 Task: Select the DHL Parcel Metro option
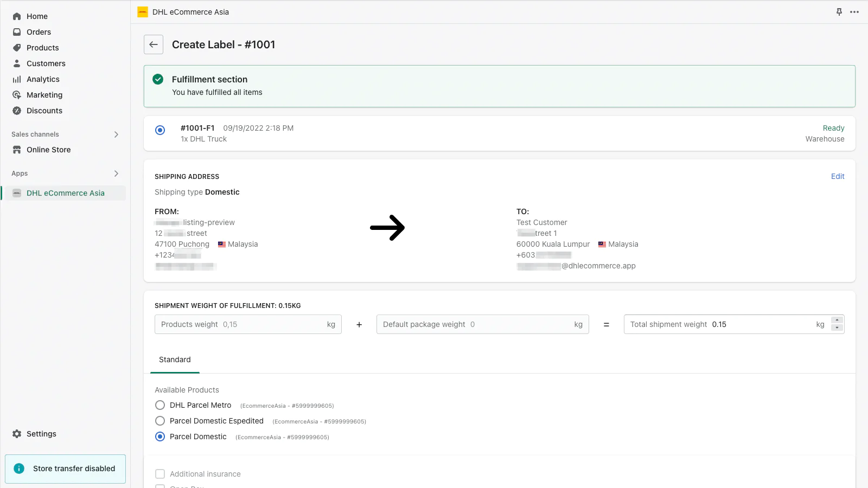pyautogui.click(x=160, y=405)
